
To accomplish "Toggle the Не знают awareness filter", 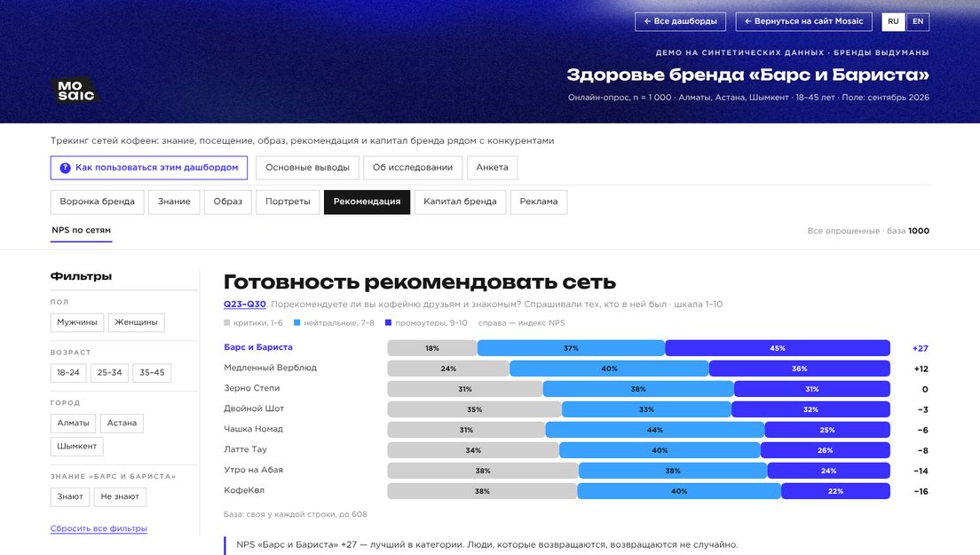I will click(x=120, y=497).
